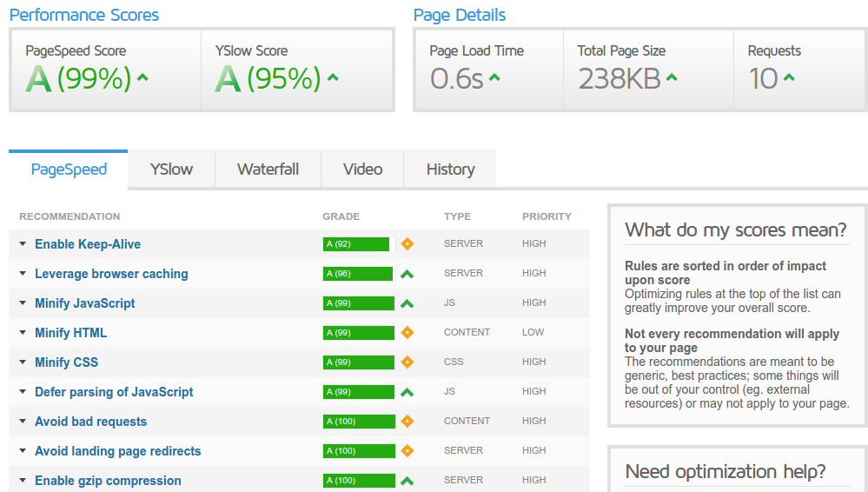Click the trend arrow next to PageSpeed Score
This screenshot has width=868, height=492.
142,77
